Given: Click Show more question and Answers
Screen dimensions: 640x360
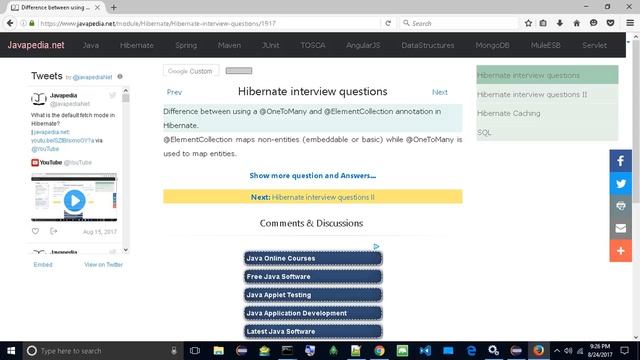Looking at the screenshot, I should (313, 176).
